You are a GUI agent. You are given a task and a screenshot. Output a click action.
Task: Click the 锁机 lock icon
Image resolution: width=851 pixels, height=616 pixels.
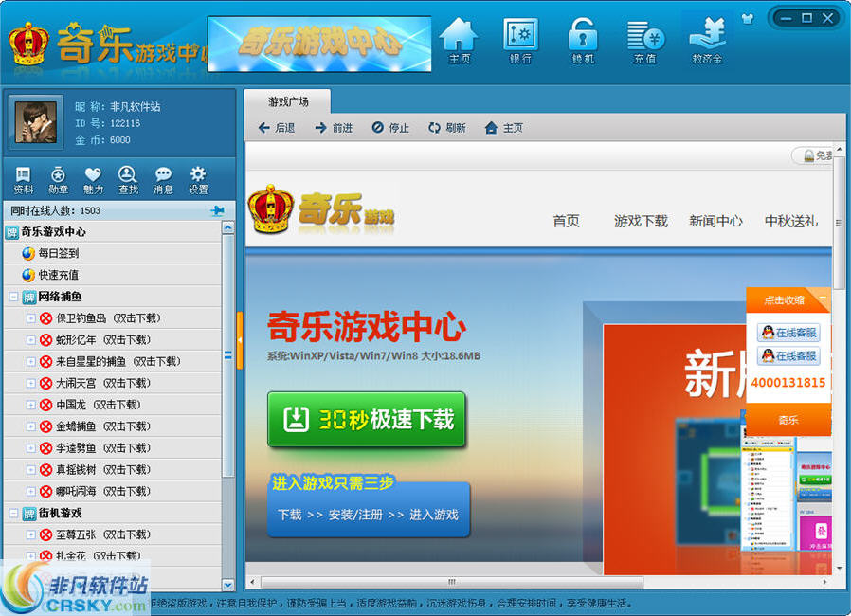pyautogui.click(x=583, y=42)
